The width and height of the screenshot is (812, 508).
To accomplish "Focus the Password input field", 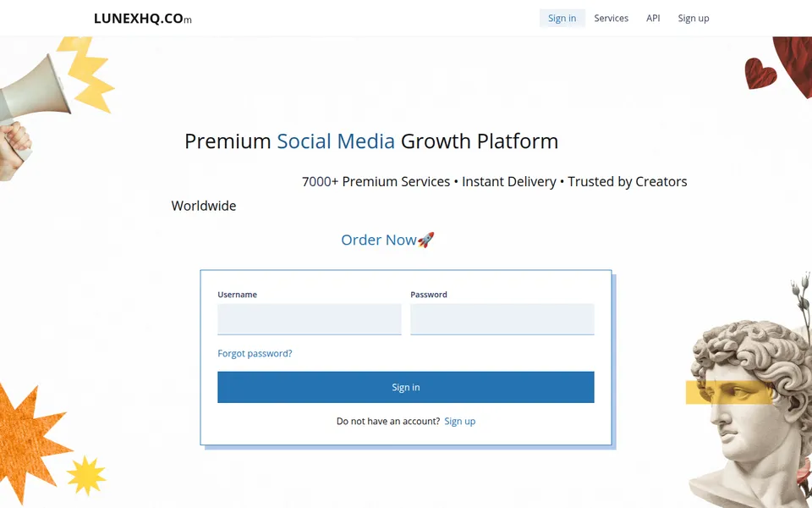I will (502, 319).
